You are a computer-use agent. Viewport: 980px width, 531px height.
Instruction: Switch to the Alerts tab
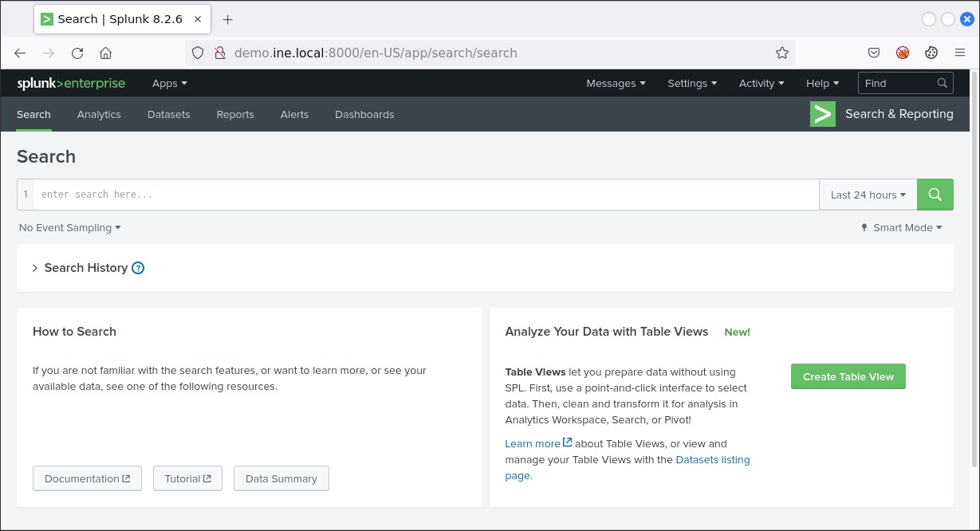click(294, 115)
